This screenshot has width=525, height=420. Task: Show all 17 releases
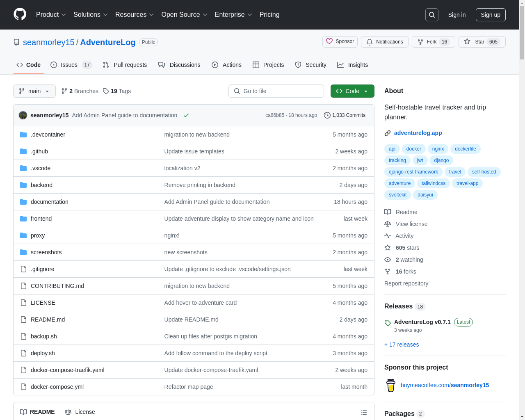click(x=402, y=345)
